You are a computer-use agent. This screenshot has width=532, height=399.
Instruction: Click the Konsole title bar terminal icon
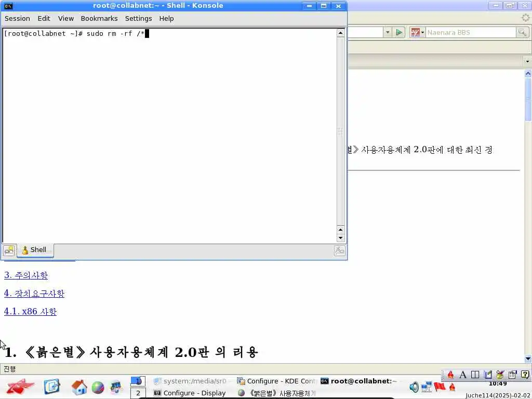(x=8, y=6)
